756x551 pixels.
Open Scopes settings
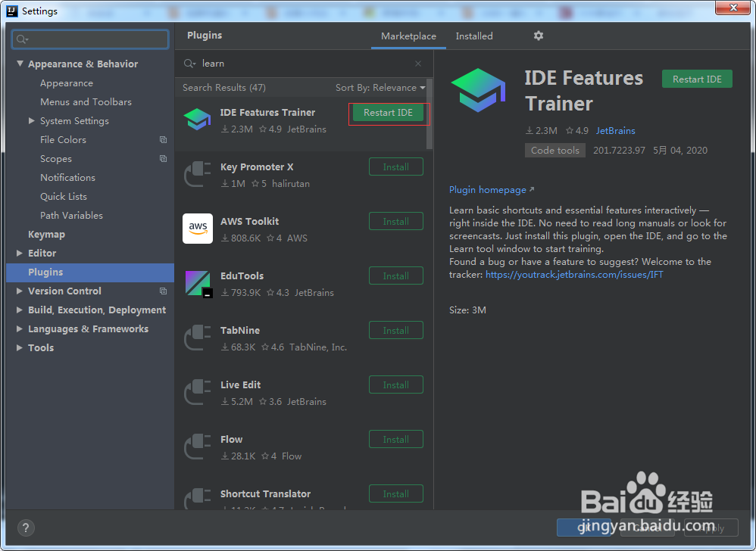tap(56, 158)
